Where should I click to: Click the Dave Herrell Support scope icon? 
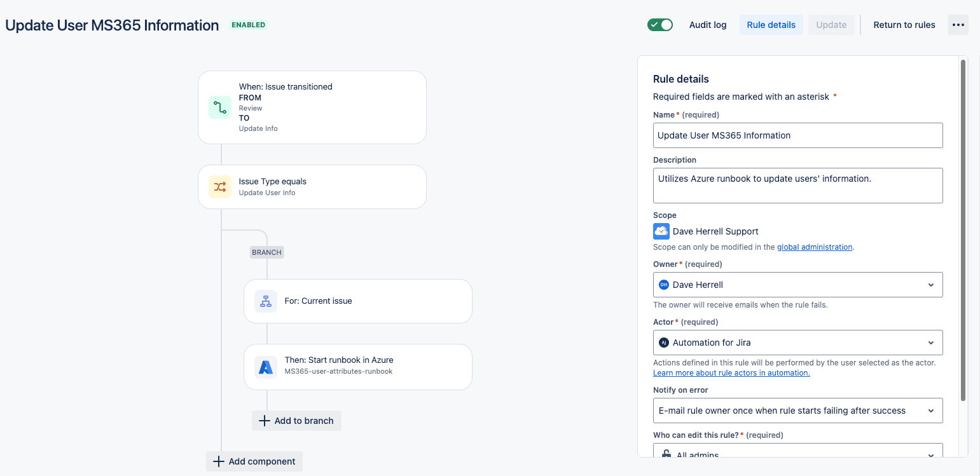(661, 231)
